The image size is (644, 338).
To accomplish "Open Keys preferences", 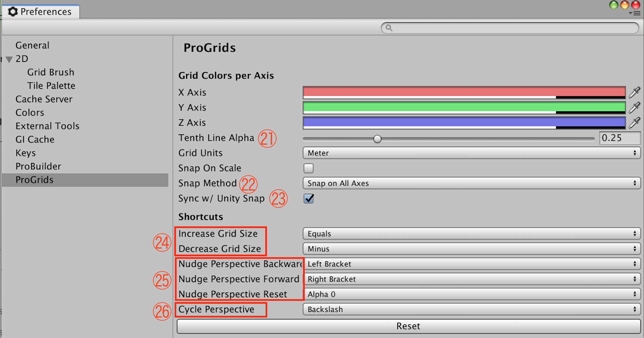I will coord(26,153).
